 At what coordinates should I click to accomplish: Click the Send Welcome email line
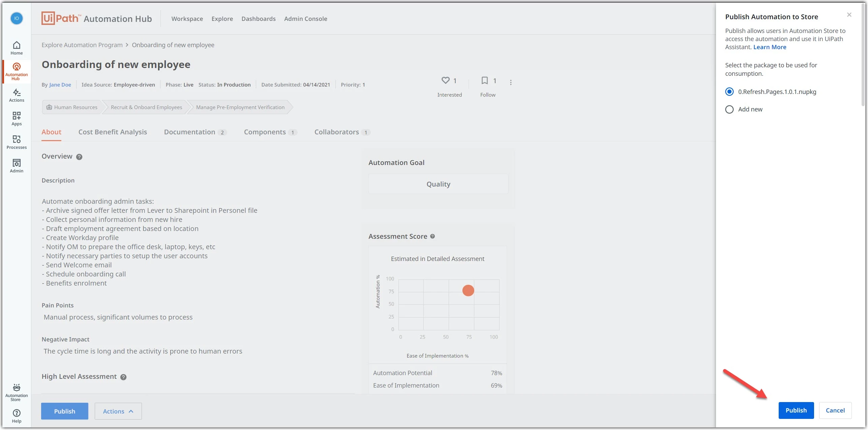click(x=77, y=265)
